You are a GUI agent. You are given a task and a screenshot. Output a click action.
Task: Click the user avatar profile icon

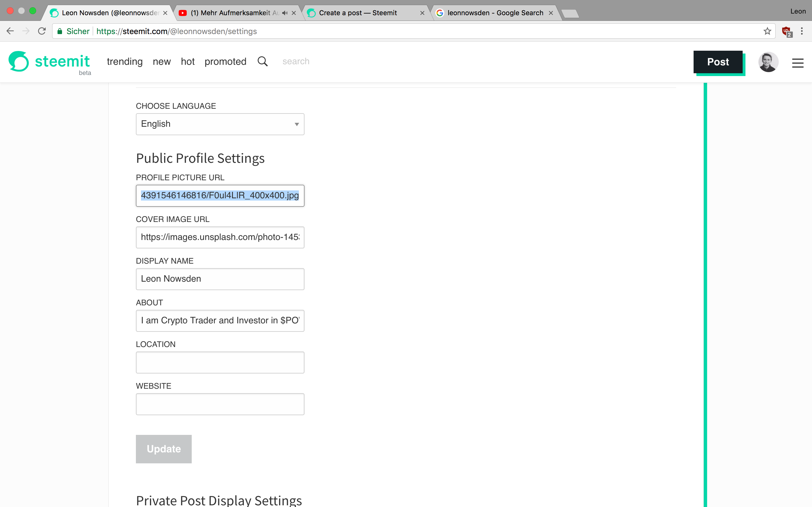click(x=767, y=61)
